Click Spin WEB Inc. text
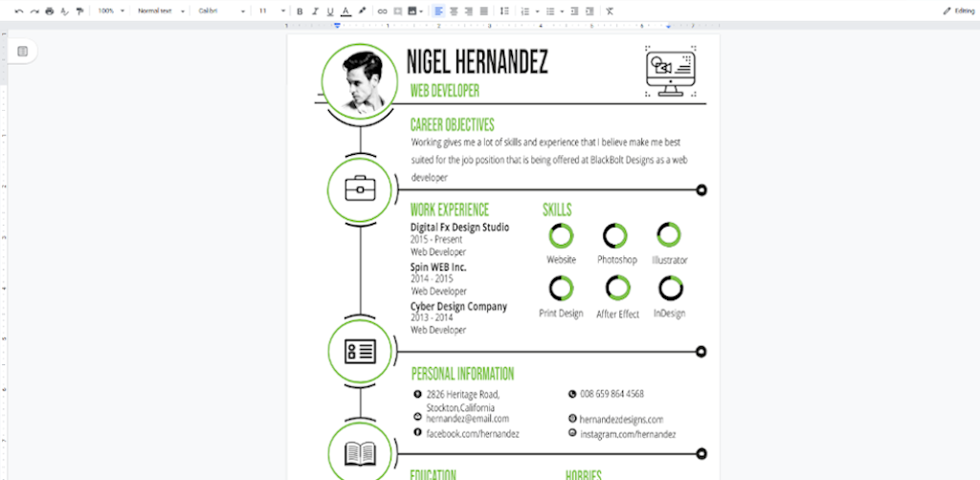The image size is (980, 480). (x=438, y=267)
